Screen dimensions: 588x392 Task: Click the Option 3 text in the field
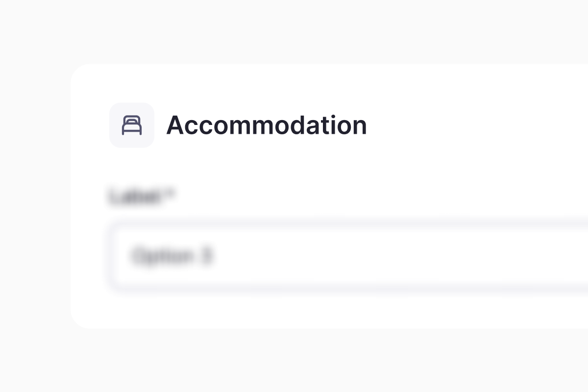pyautogui.click(x=171, y=256)
